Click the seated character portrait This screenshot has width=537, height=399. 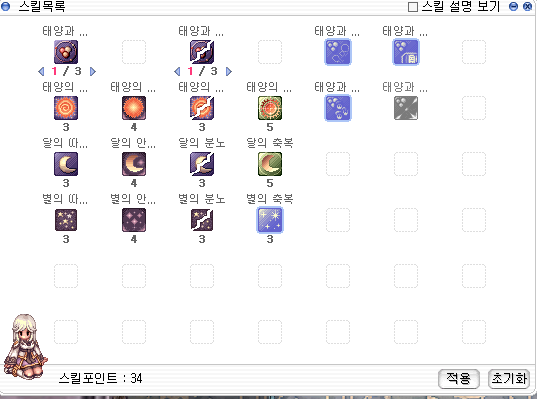[x=25, y=346]
